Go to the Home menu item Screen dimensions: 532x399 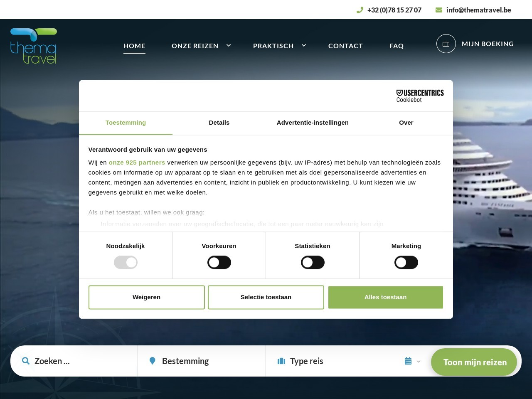click(x=134, y=46)
